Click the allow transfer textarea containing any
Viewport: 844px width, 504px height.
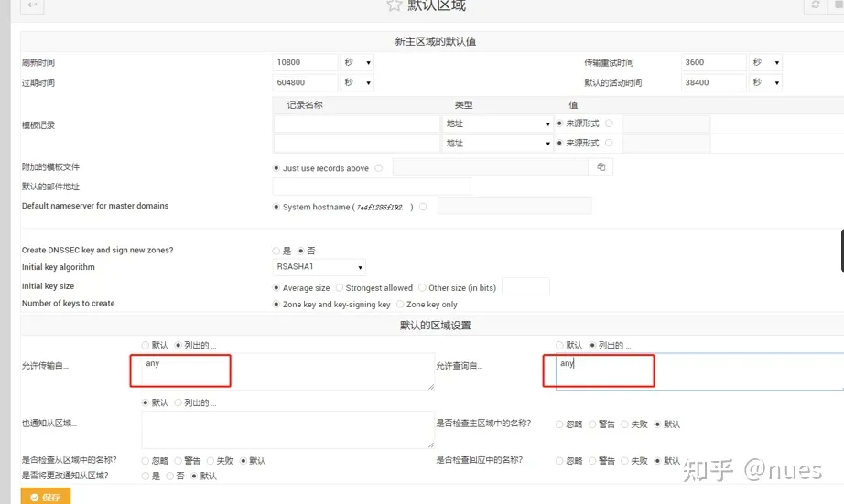[288, 371]
